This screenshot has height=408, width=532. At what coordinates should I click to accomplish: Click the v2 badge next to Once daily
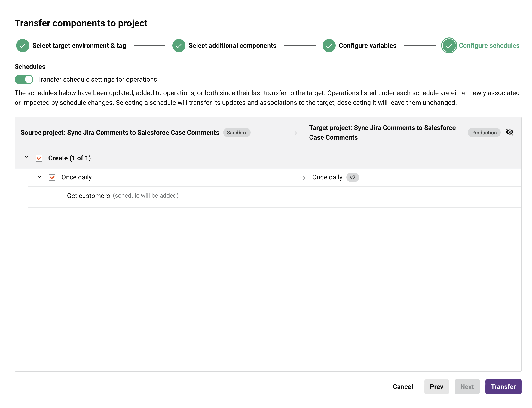[353, 177]
